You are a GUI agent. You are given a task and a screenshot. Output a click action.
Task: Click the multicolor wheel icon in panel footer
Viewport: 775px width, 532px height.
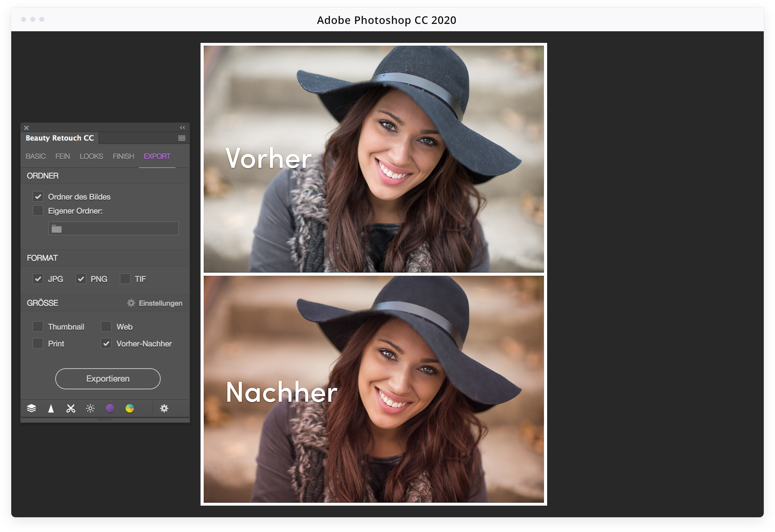pyautogui.click(x=130, y=408)
